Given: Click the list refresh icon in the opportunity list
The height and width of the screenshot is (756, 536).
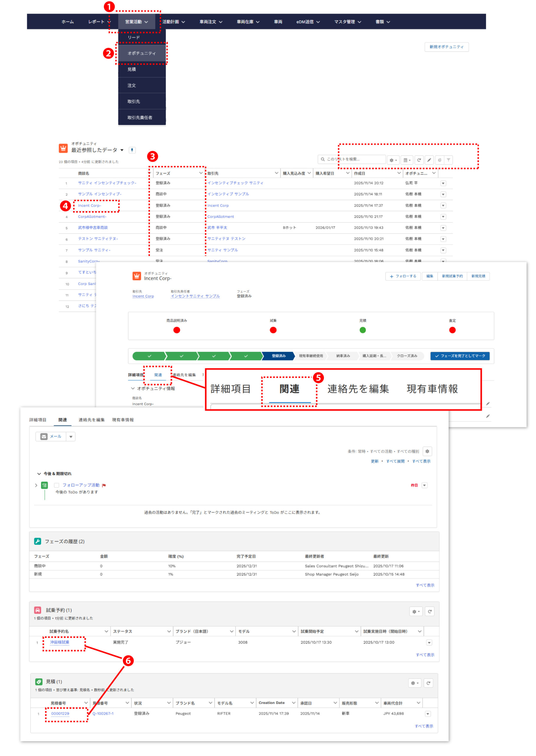Looking at the screenshot, I should point(419,160).
